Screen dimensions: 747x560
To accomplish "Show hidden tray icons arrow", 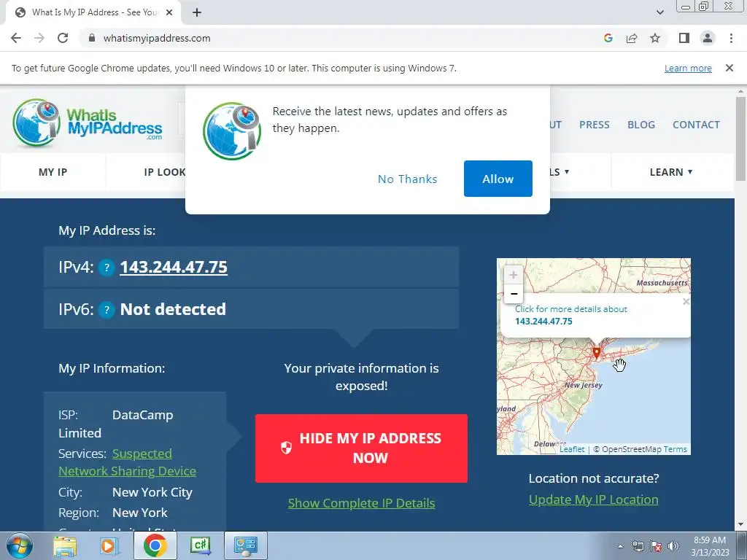I will coord(620,546).
